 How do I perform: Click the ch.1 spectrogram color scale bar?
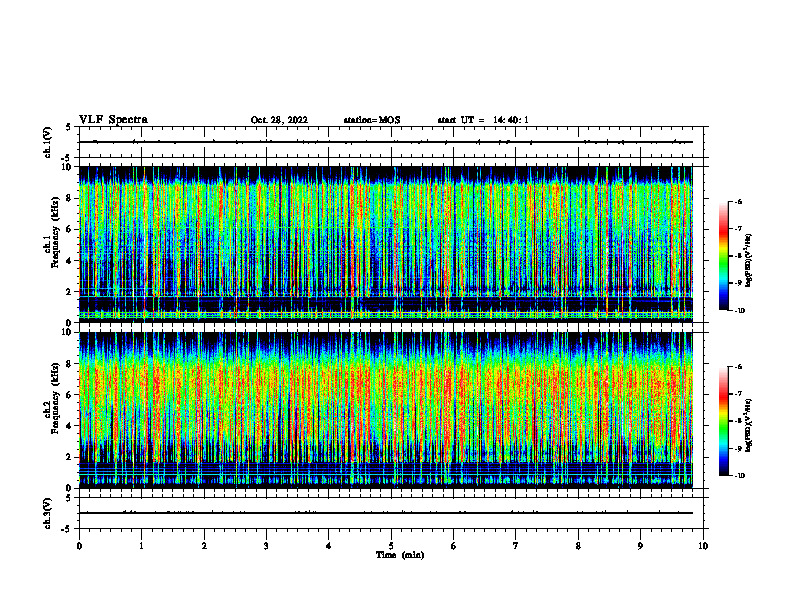coord(723,256)
